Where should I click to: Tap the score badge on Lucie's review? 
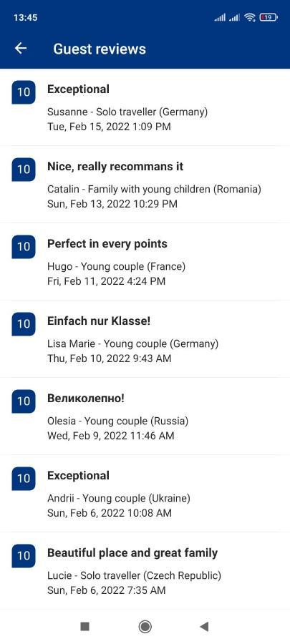[x=24, y=556]
